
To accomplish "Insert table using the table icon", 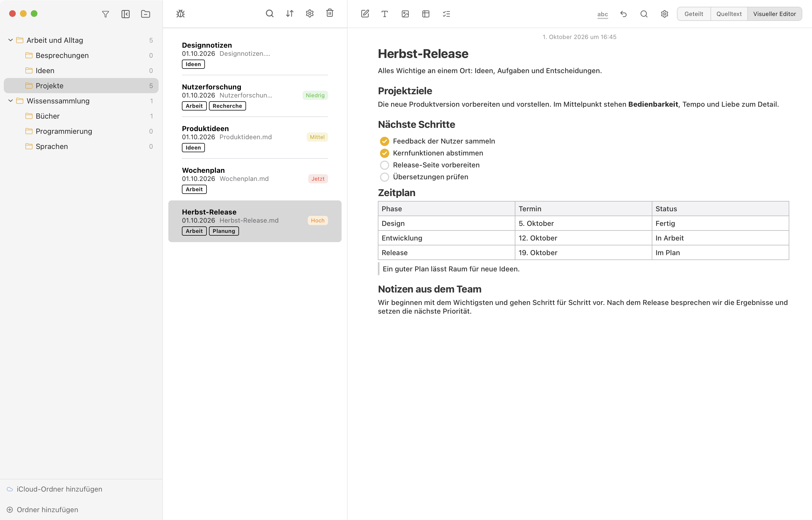I will coord(426,14).
